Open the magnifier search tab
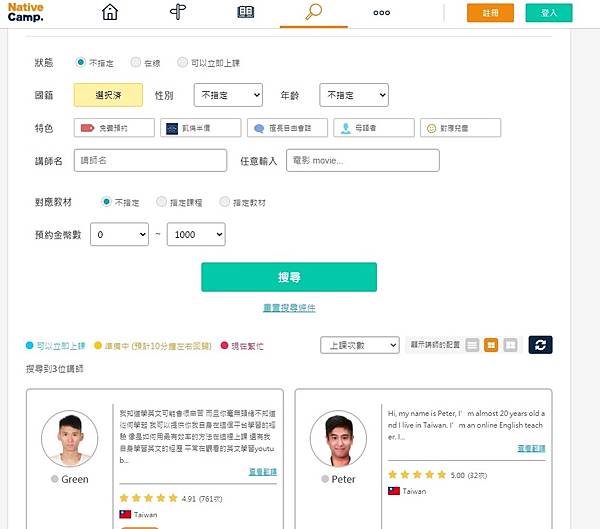The width and height of the screenshot is (600, 529). click(313, 12)
